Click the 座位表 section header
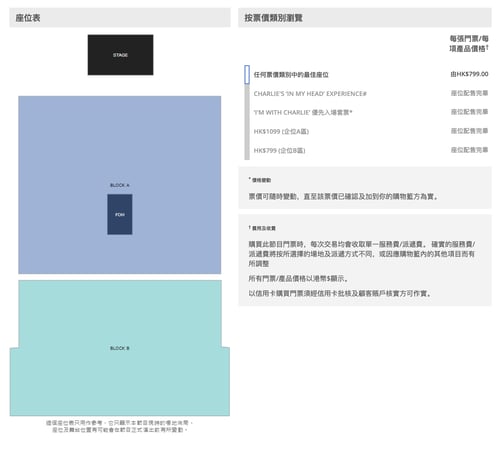 coord(120,18)
